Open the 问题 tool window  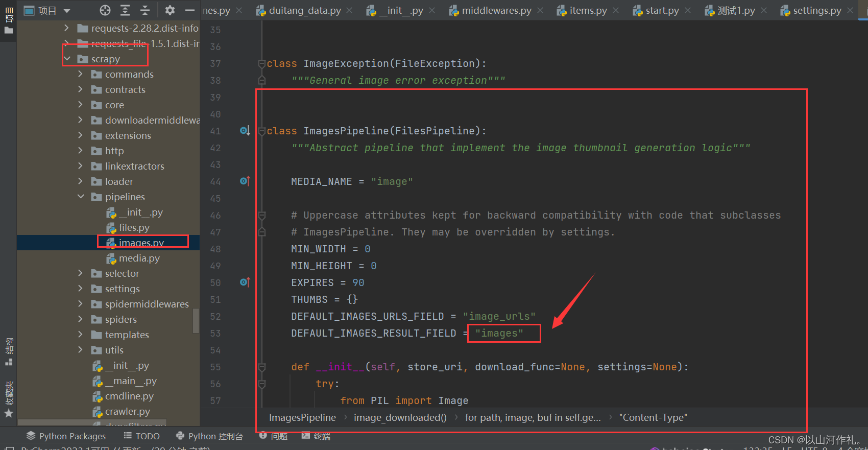273,436
